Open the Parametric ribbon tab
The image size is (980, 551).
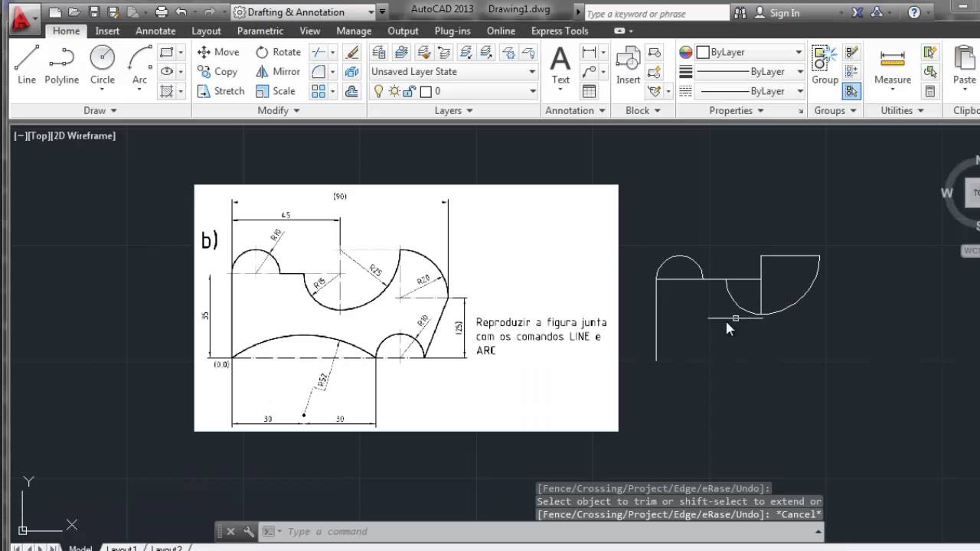click(x=260, y=31)
